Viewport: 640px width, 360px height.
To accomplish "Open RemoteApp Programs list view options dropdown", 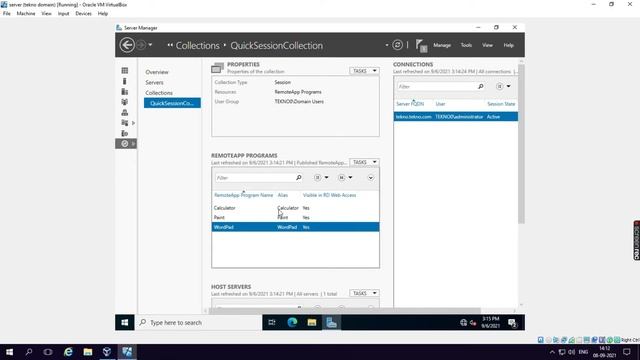I will coord(321,178).
